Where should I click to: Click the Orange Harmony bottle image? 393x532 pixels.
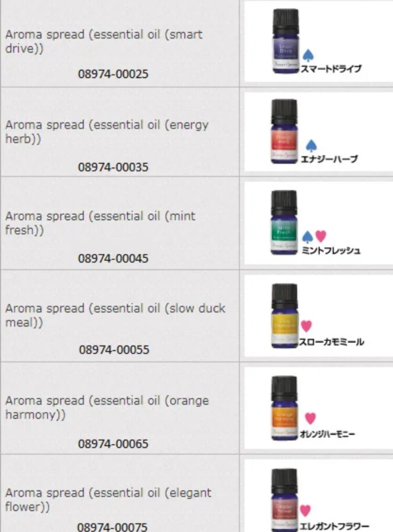(x=284, y=408)
